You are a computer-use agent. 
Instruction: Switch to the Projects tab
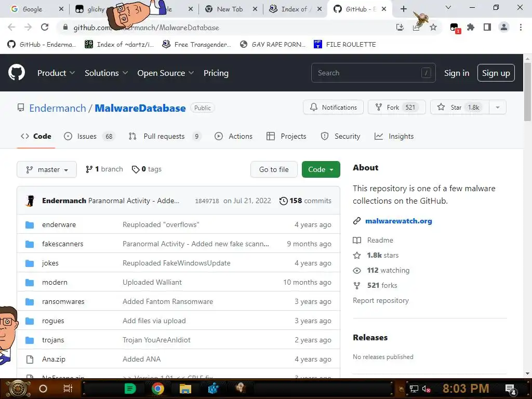286,137
